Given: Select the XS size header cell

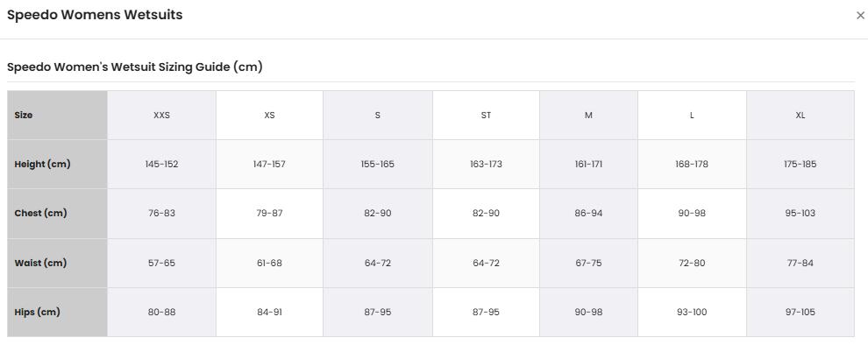Looking at the screenshot, I should tap(269, 115).
